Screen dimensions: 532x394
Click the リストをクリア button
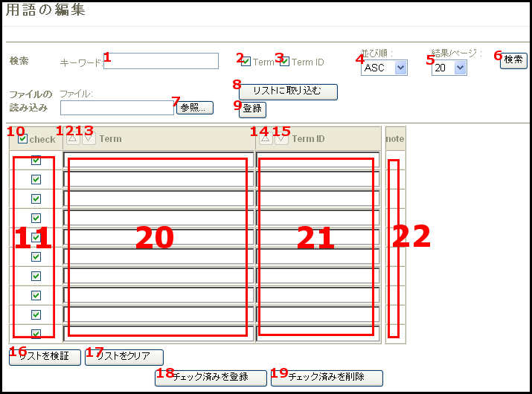124,358
